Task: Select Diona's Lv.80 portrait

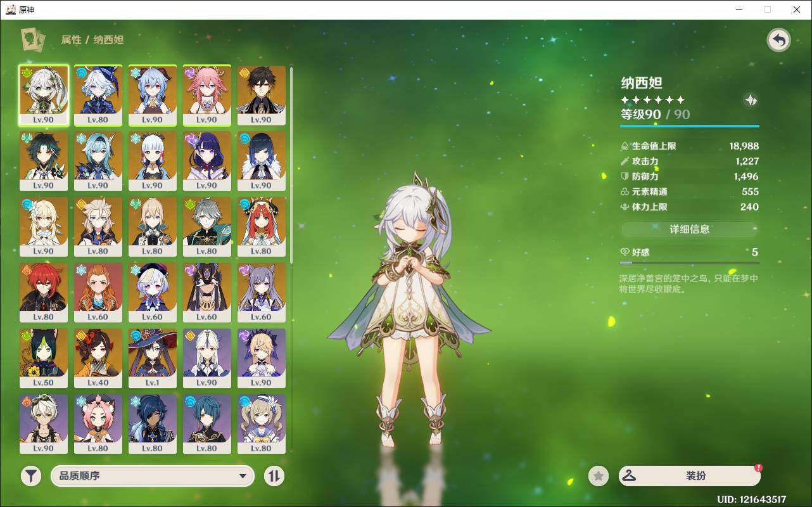Action: tap(98, 425)
